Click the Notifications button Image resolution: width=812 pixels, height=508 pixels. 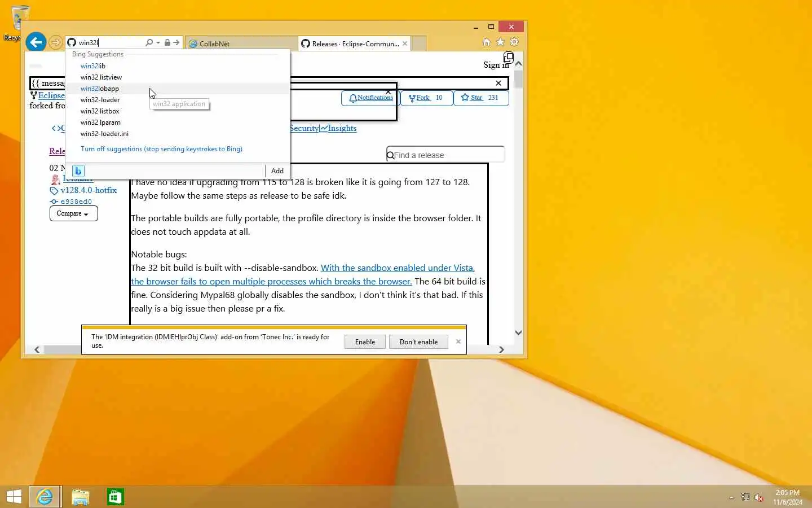coord(371,98)
